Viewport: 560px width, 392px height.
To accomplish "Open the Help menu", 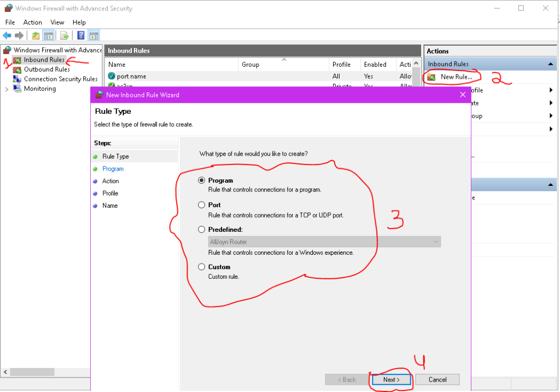I will coord(79,22).
